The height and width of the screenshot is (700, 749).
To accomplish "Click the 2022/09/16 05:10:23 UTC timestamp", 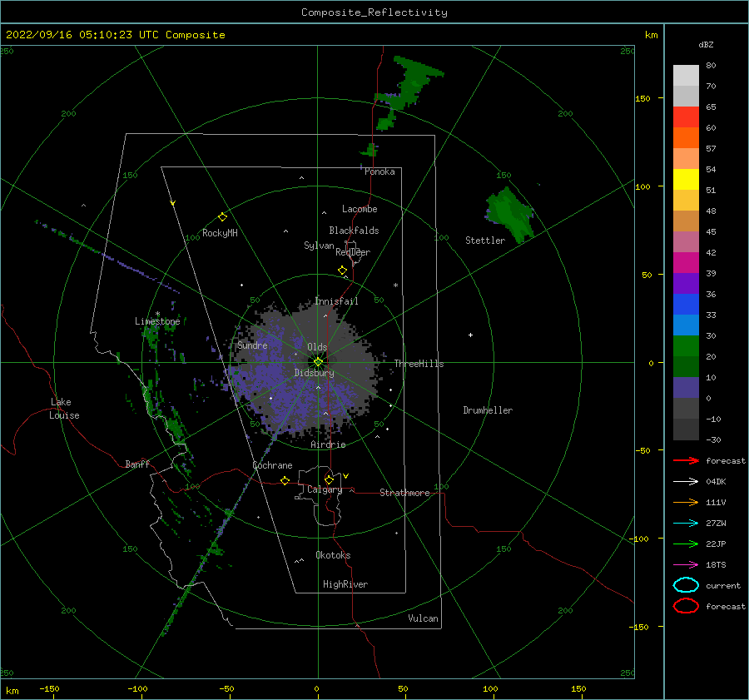I will click(76, 35).
